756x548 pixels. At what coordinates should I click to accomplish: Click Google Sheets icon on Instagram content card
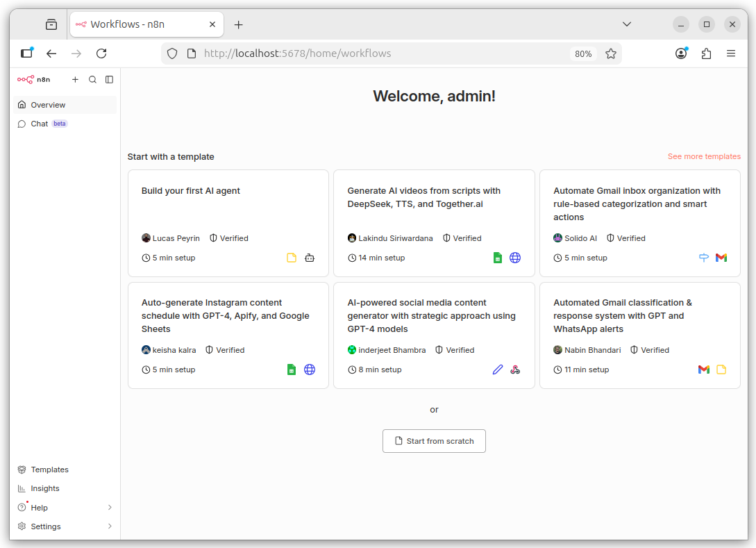(292, 370)
